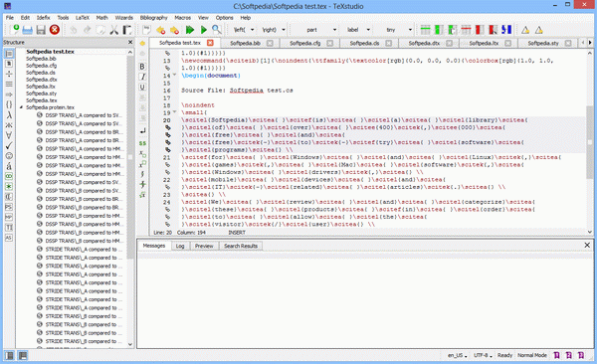This screenshot has height=364, width=597.
Task: Click the first purple bookmark status icon
Action: tap(556, 355)
